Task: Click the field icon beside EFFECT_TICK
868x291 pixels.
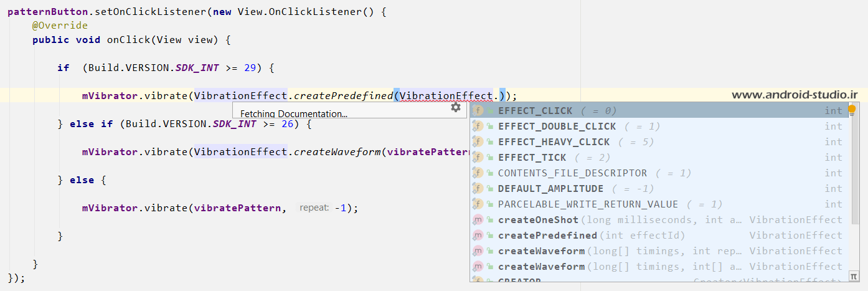Action: click(478, 158)
